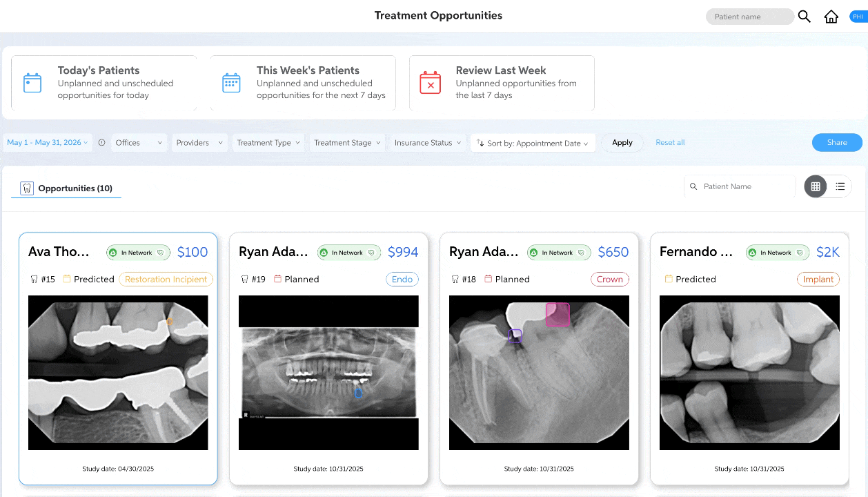Click In Network badge on Fernando card
This screenshot has width=868, height=497.
point(777,253)
